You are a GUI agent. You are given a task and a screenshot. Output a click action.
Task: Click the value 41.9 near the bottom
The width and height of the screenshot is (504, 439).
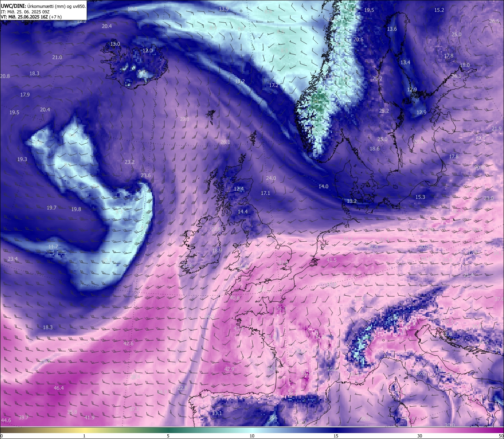(x=89, y=418)
